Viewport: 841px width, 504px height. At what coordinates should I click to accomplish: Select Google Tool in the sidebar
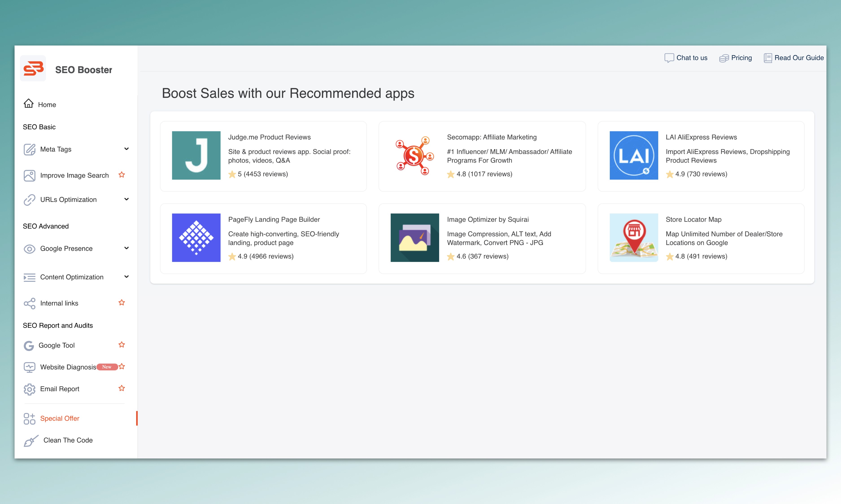(x=57, y=345)
